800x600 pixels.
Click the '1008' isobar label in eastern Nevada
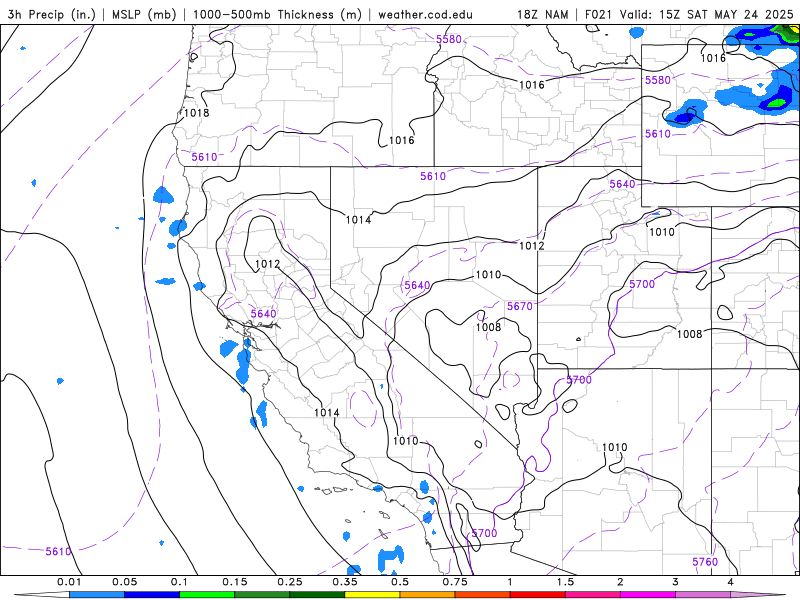tap(488, 327)
